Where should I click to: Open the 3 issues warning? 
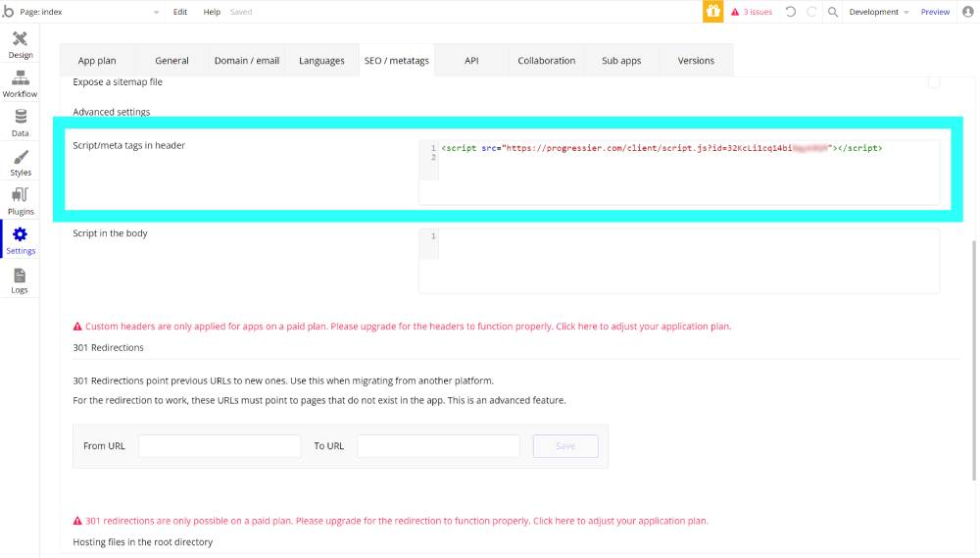click(x=752, y=11)
